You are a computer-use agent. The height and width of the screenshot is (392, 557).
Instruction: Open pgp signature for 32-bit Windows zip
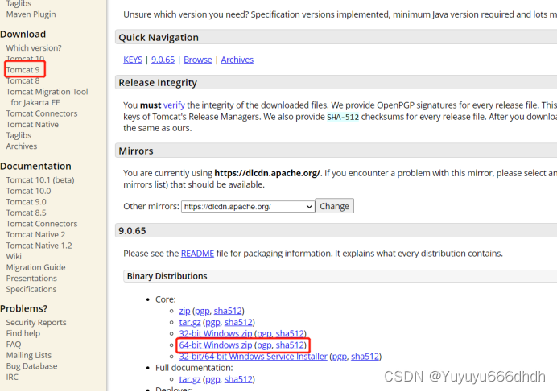click(264, 334)
